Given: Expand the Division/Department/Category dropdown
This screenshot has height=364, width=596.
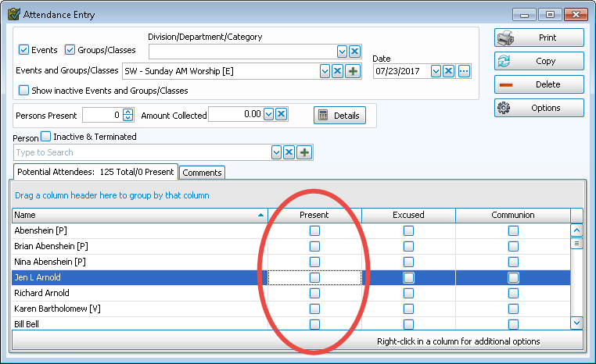Looking at the screenshot, I should pyautogui.click(x=342, y=52).
